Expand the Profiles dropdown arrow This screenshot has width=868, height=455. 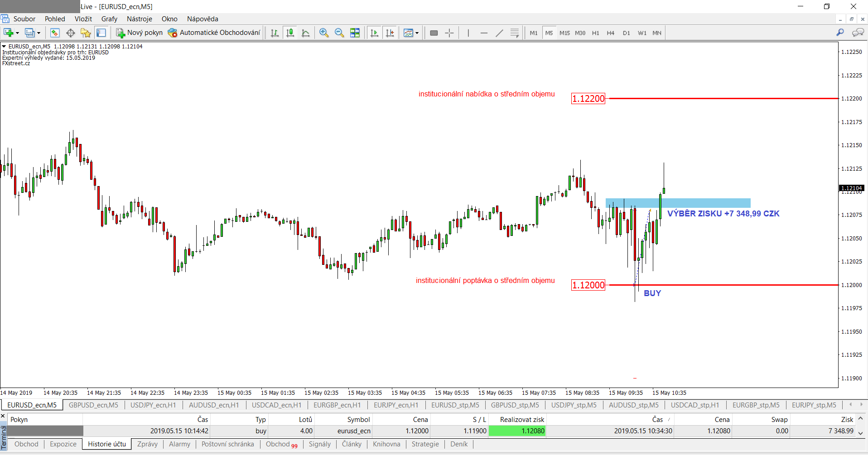39,33
